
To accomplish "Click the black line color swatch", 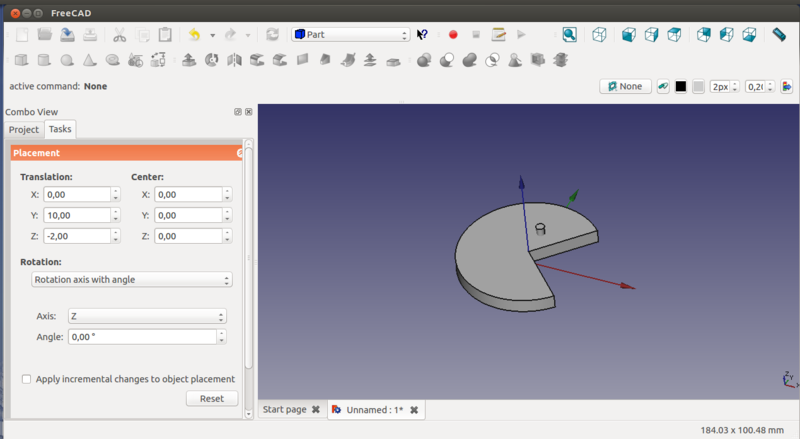I will (x=681, y=87).
